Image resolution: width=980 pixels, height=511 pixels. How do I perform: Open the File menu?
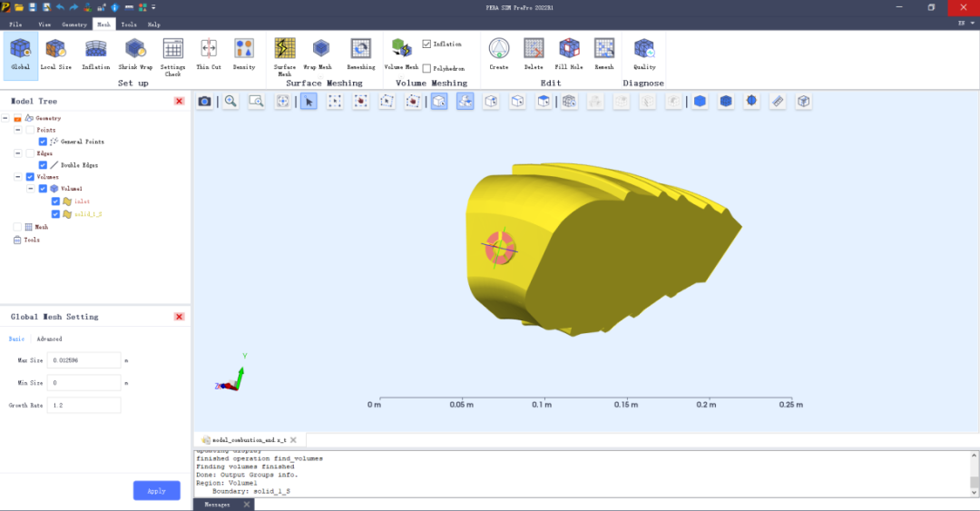[15, 25]
